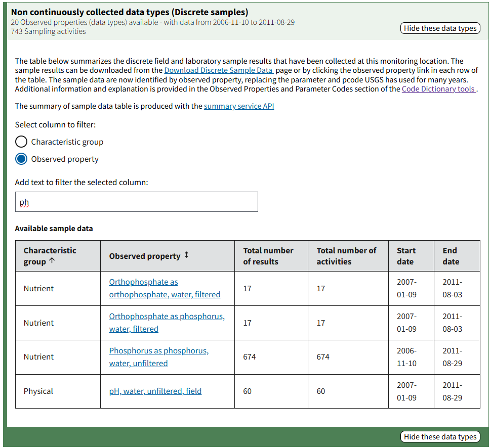
Task: Open Orthophosphate as phosphorus, water, filtered link
Action: pos(167,323)
